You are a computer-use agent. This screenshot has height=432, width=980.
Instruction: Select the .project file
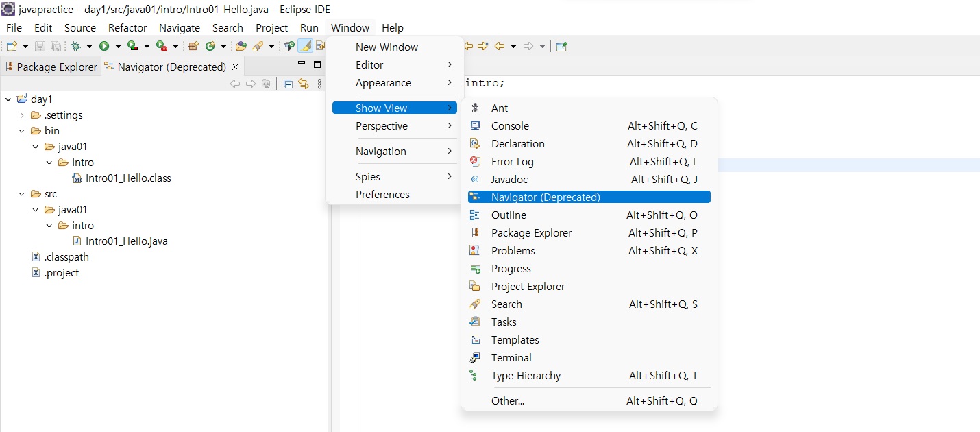click(55, 273)
